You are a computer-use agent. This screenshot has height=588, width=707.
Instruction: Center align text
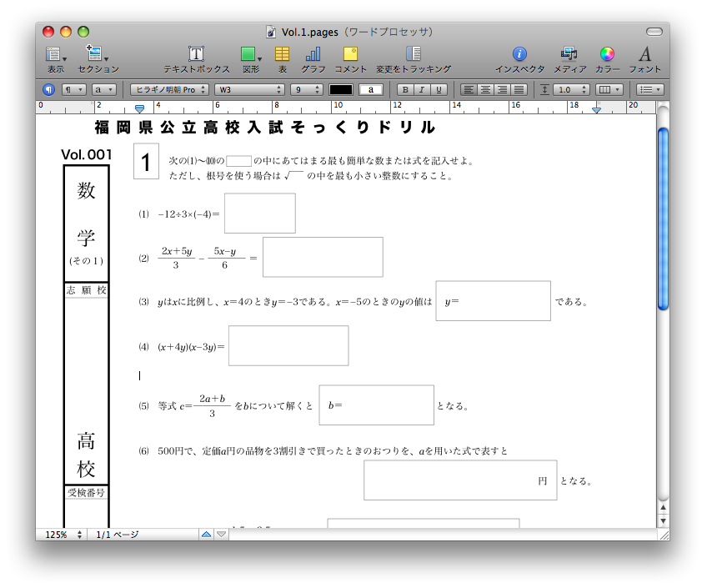click(485, 90)
